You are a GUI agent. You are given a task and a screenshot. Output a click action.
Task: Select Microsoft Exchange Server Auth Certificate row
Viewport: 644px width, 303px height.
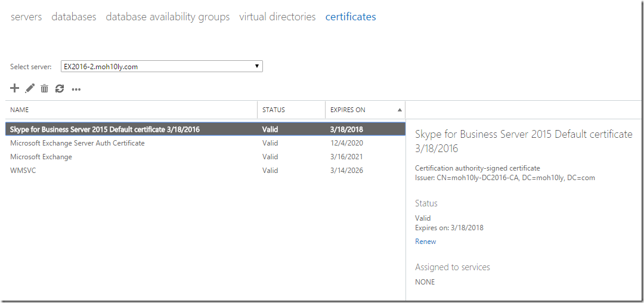[205, 143]
